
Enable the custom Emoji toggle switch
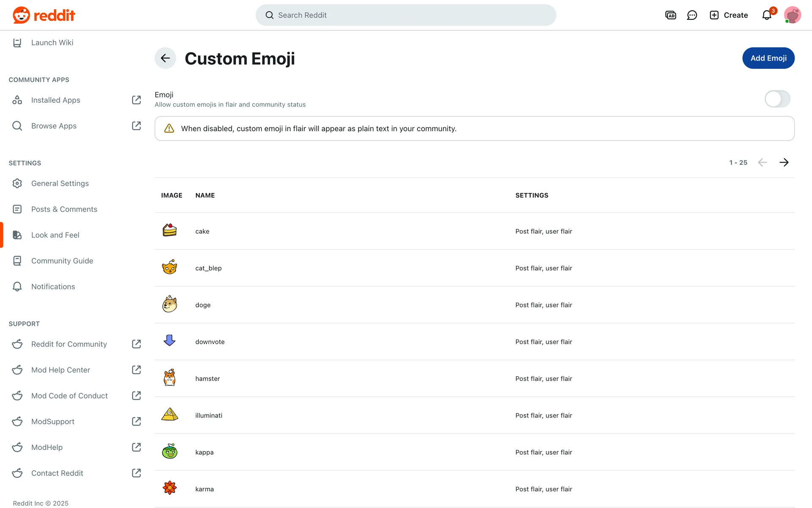click(x=777, y=99)
